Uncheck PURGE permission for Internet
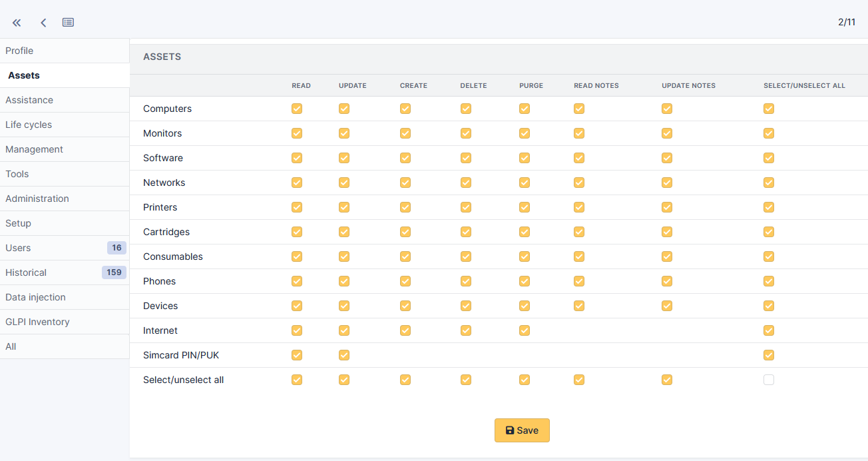This screenshot has width=868, height=461. (x=524, y=330)
